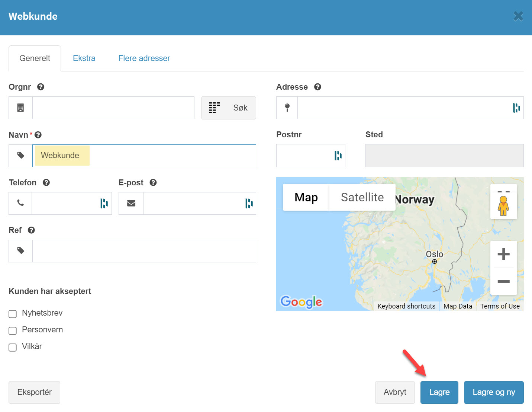532x412 pixels.
Task: Switch to the Ekstra tab
Action: tap(84, 58)
